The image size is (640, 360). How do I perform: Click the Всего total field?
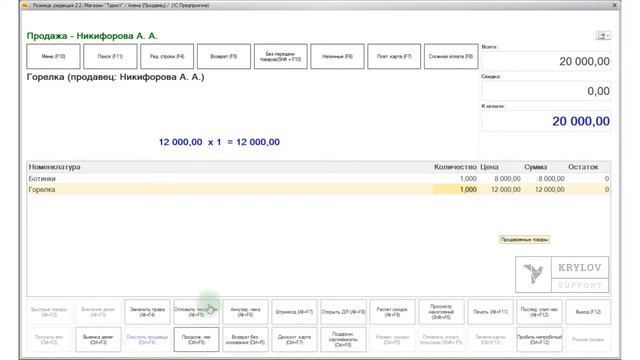pos(546,61)
